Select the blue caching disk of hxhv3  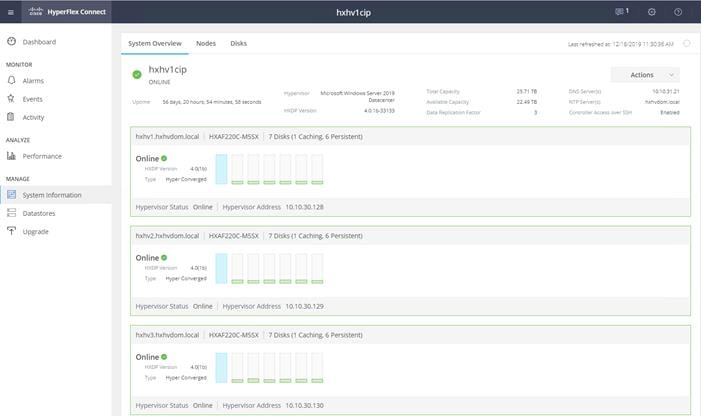click(221, 368)
